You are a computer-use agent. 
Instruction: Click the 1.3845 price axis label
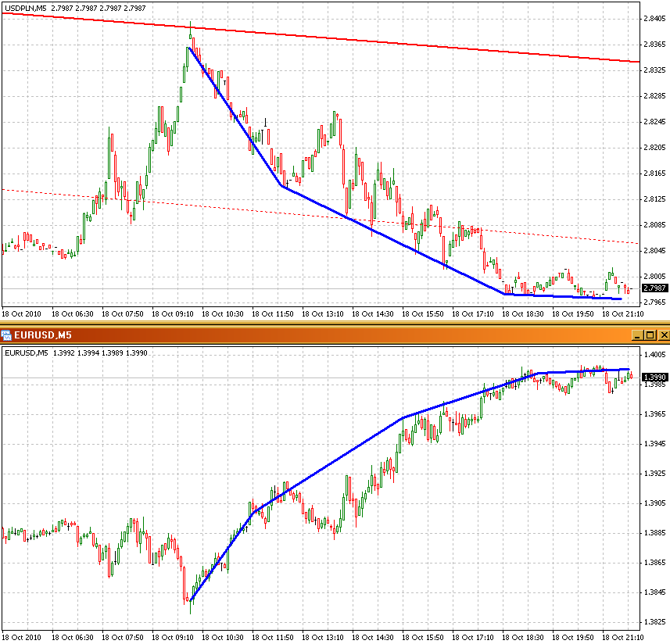654,592
